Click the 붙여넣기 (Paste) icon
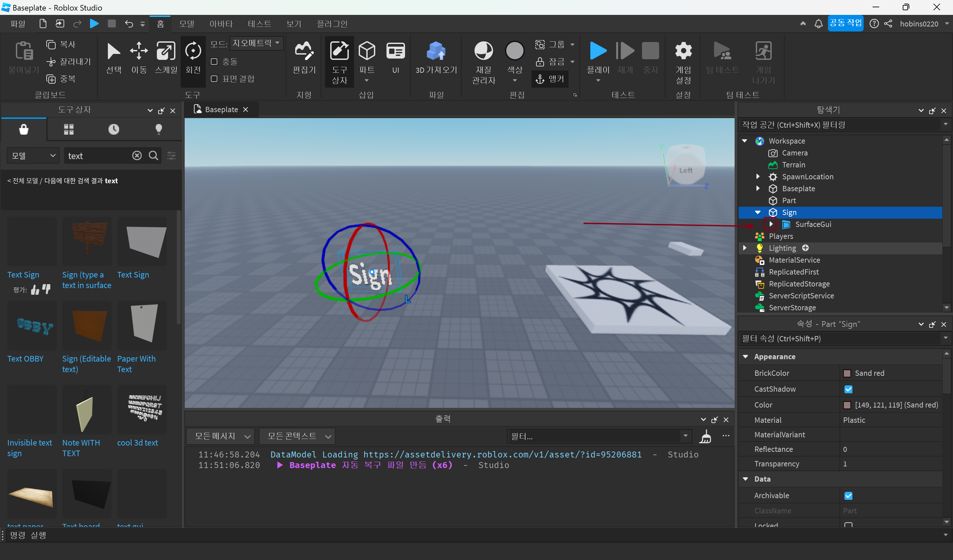 pyautogui.click(x=24, y=51)
